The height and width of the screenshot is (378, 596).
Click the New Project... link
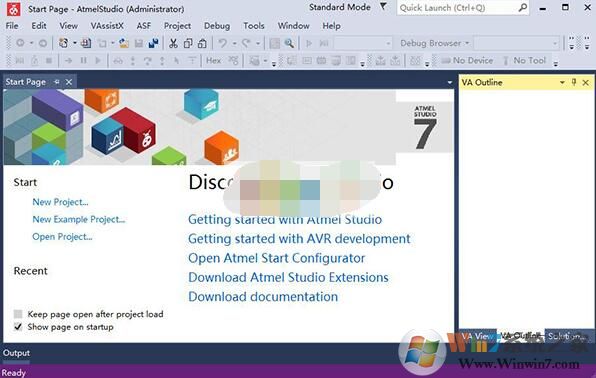coord(60,202)
